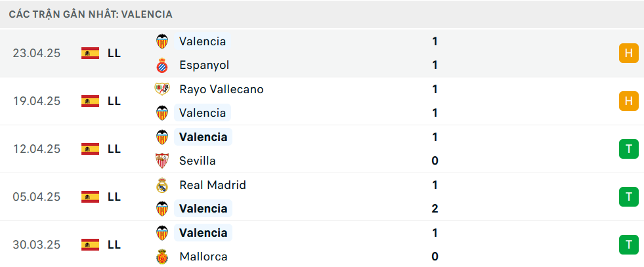The height and width of the screenshot is (267, 644).
Task: Open the Rayo Vallecano team link
Action: point(221,89)
